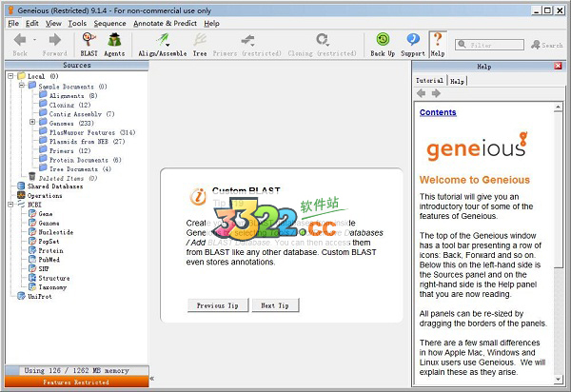
Task: Select the NCBI Nucleotide database
Action: pos(51,232)
